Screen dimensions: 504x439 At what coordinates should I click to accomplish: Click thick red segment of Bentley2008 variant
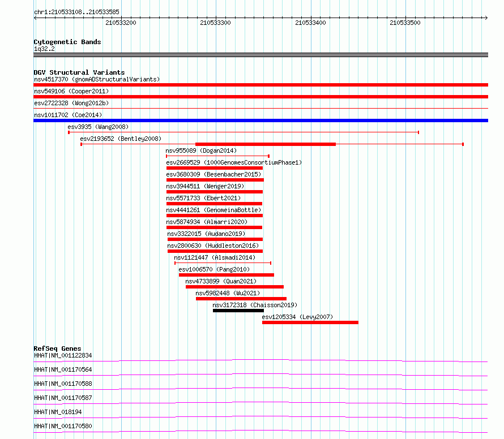click(x=266, y=144)
